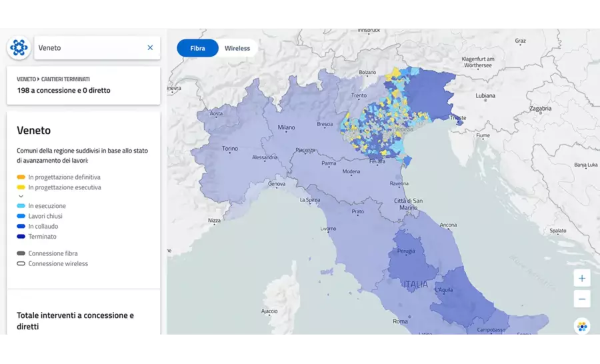
Task: Clear the Veneto search with the X
Action: click(150, 47)
